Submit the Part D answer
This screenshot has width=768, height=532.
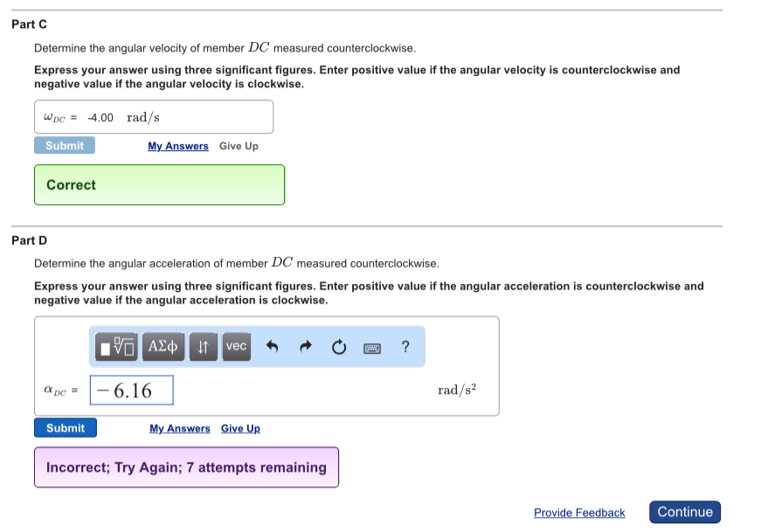click(66, 427)
